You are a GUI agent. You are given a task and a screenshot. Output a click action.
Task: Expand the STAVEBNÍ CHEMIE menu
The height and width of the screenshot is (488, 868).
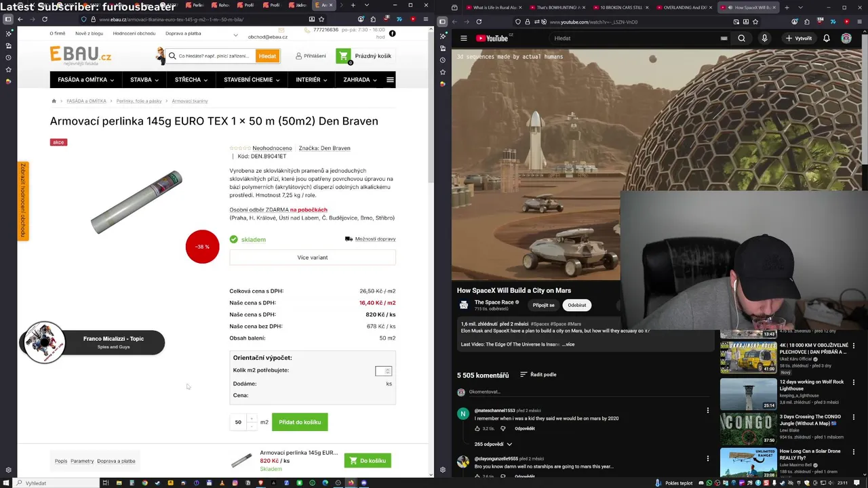tap(252, 80)
